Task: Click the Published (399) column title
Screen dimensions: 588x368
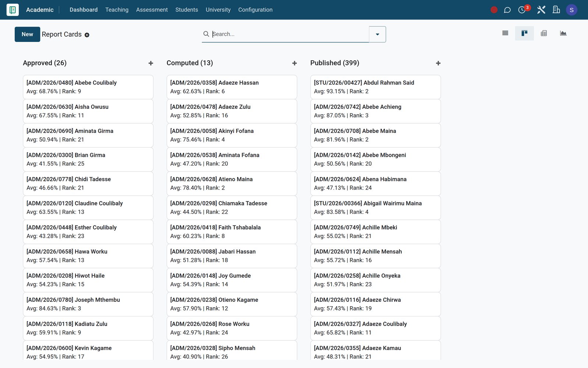Action: (x=335, y=63)
